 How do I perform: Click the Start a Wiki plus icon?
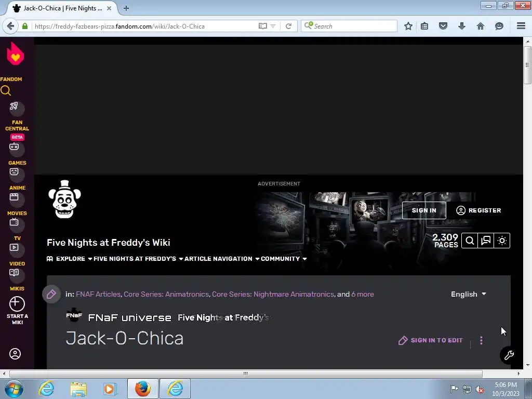click(x=17, y=303)
